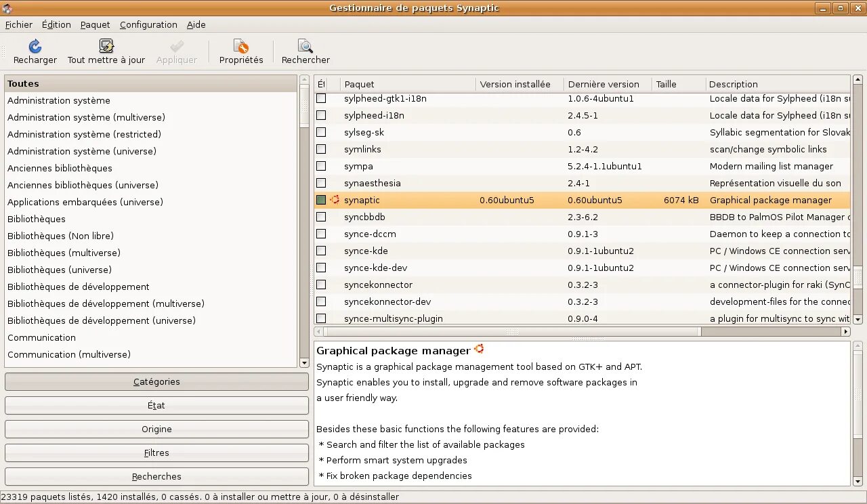Sort by the Paquet column header
Image resolution: width=867 pixels, height=504 pixels.
click(408, 84)
